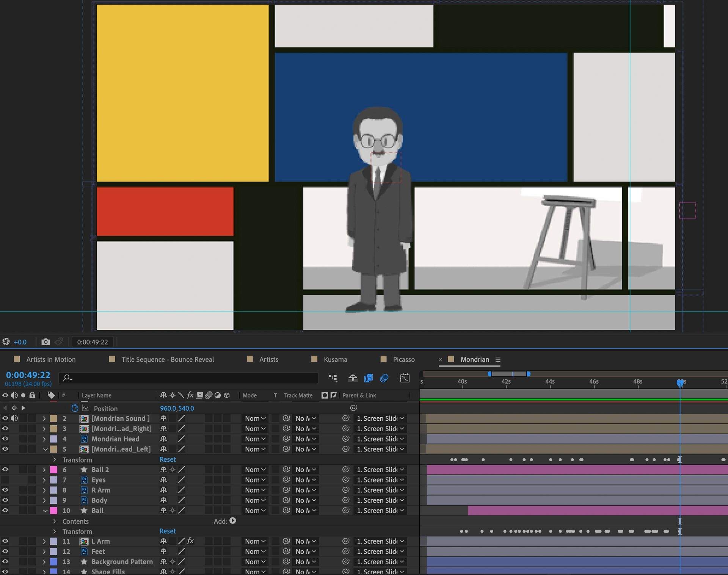The width and height of the screenshot is (728, 575).
Task: Click the track matte pick whip on Eyes
Action: point(286,480)
